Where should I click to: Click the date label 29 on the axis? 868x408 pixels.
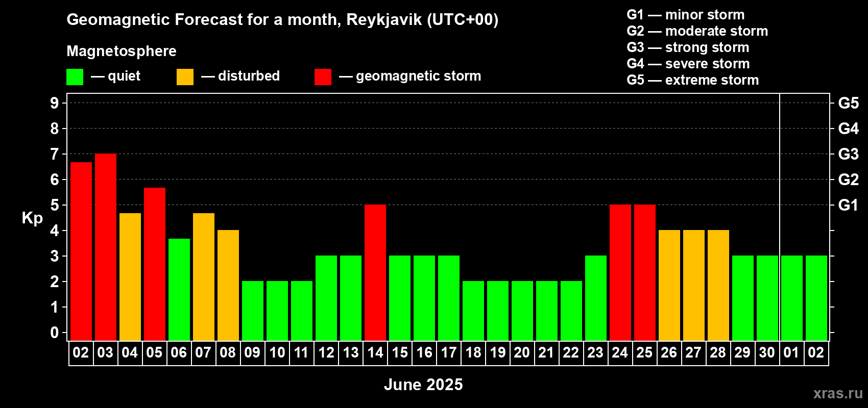click(743, 353)
